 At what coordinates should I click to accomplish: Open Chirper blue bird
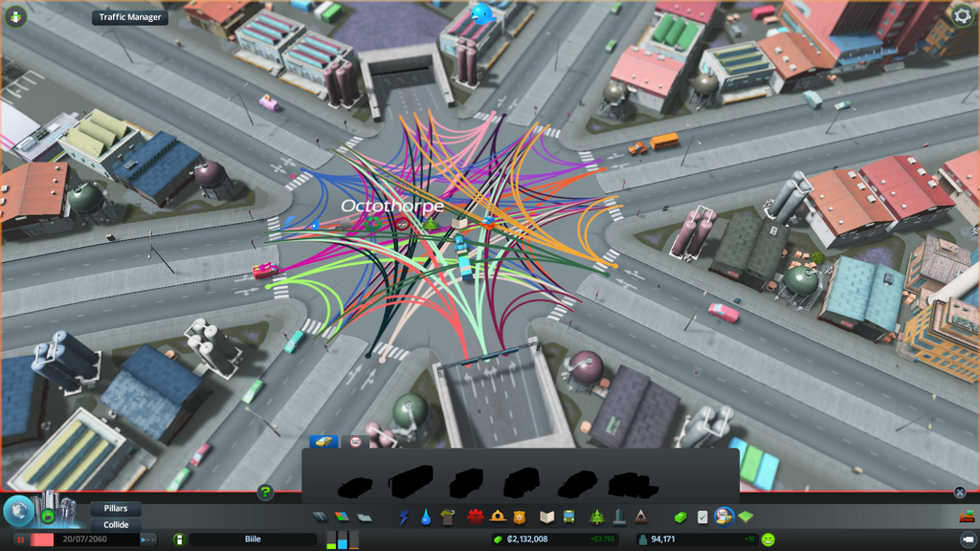tap(482, 13)
